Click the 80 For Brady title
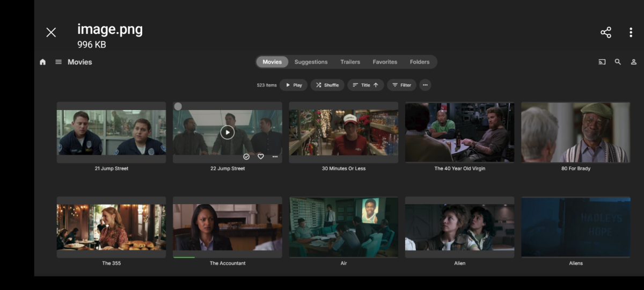 point(576,169)
